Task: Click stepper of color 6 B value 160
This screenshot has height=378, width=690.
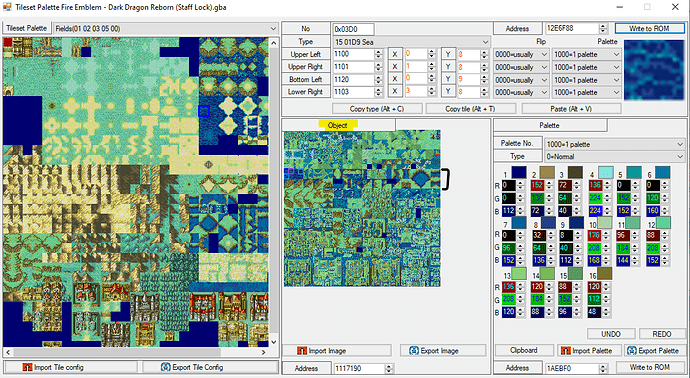Action: (664, 211)
